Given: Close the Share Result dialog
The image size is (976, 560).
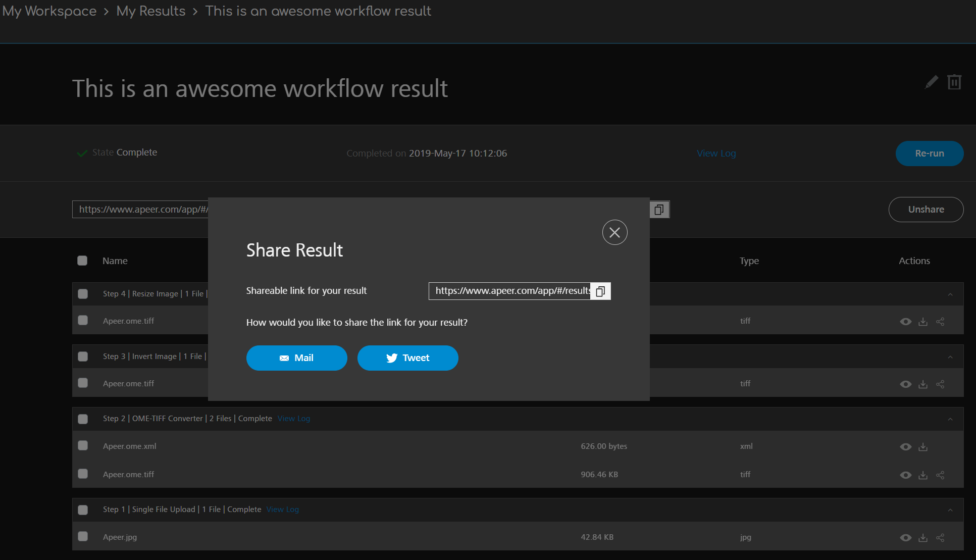Looking at the screenshot, I should [614, 232].
